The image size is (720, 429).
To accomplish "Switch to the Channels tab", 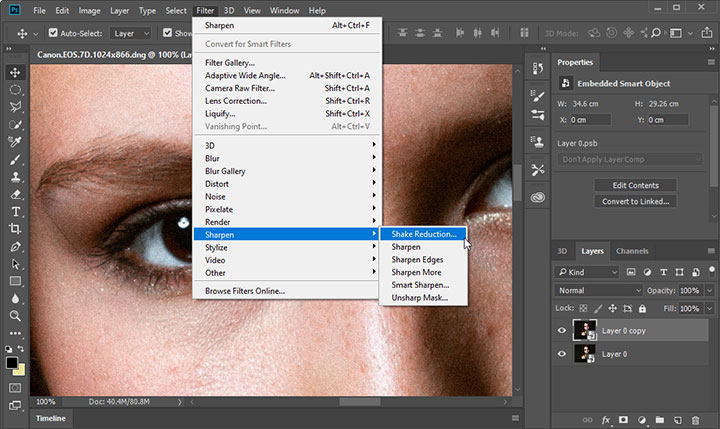I will tap(631, 251).
